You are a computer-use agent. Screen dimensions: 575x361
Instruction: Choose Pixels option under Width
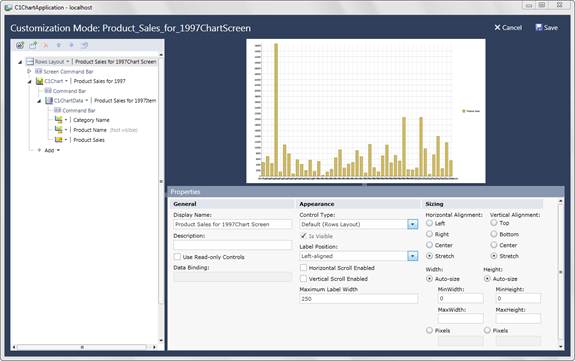pyautogui.click(x=429, y=330)
